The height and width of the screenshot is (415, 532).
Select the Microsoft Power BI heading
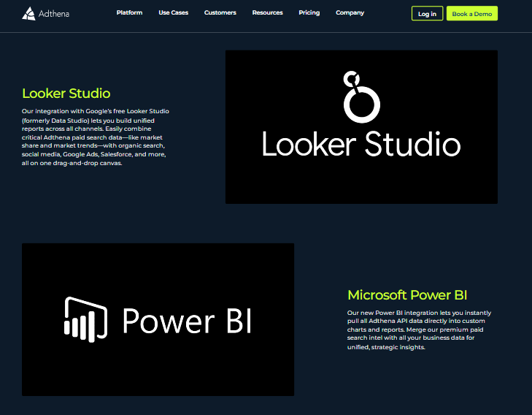[407, 295]
